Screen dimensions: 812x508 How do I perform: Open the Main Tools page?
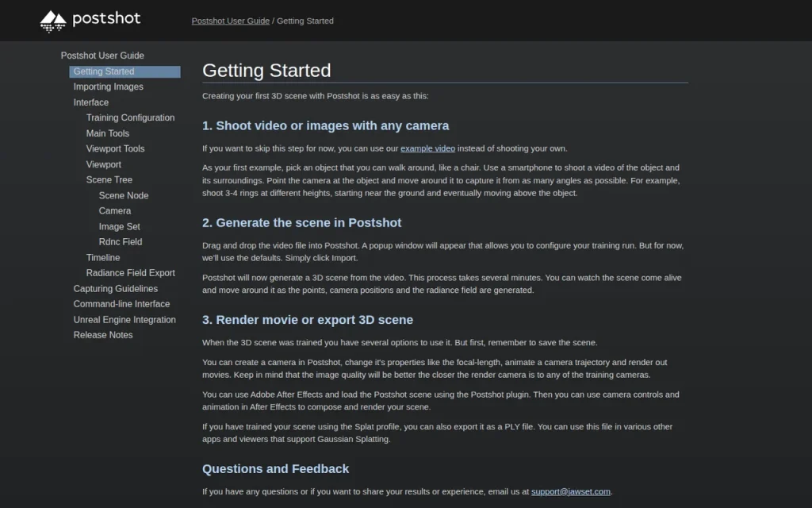[107, 133]
